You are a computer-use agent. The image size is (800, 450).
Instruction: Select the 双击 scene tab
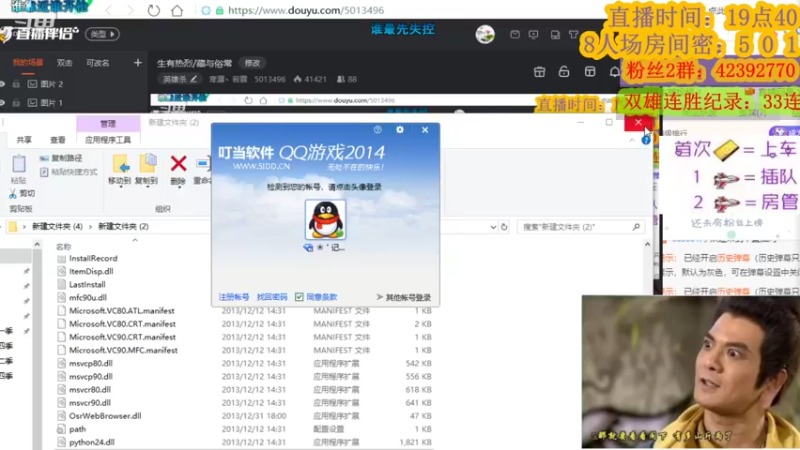(64, 63)
